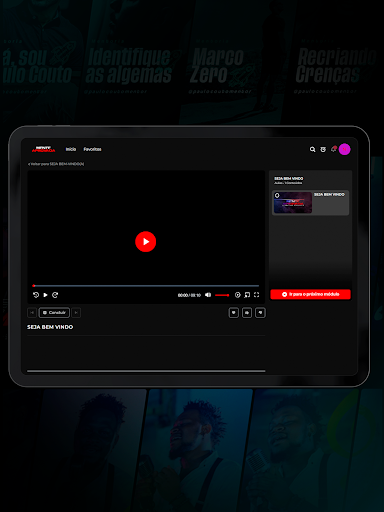Open the Início menu item
Image resolution: width=384 pixels, height=512 pixels.
click(x=71, y=149)
